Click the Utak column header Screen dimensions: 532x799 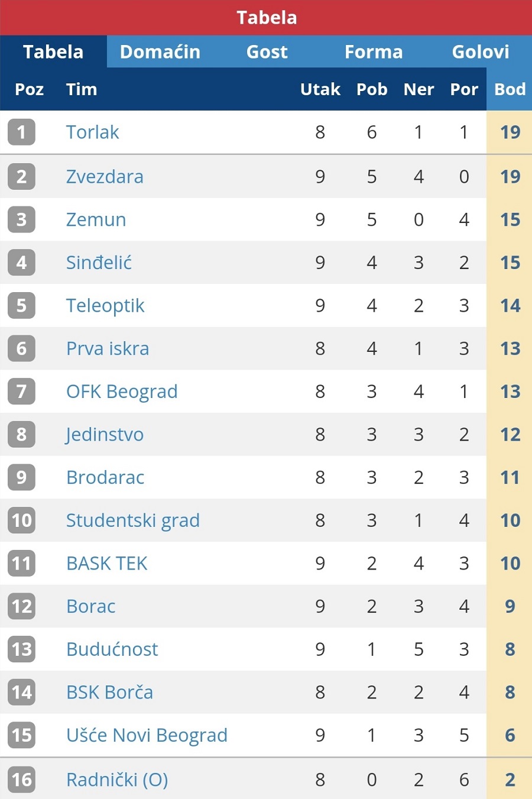pos(320,89)
